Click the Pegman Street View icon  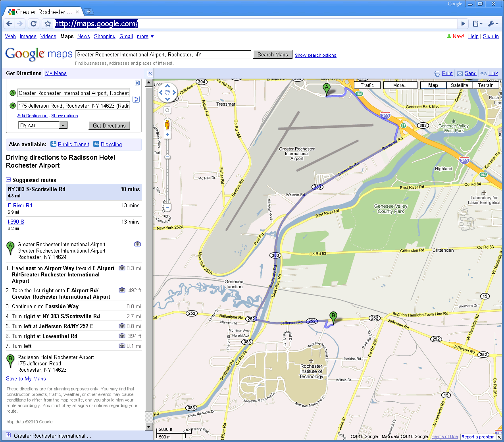coord(167,124)
